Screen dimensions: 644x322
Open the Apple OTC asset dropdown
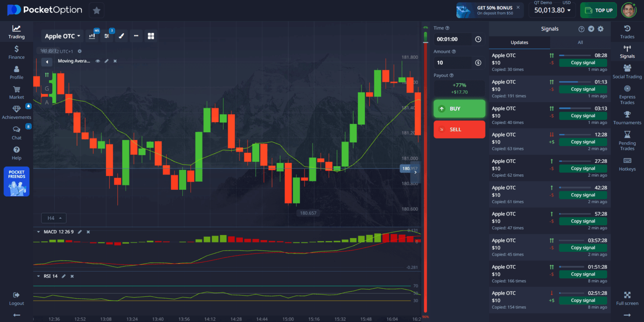click(61, 36)
